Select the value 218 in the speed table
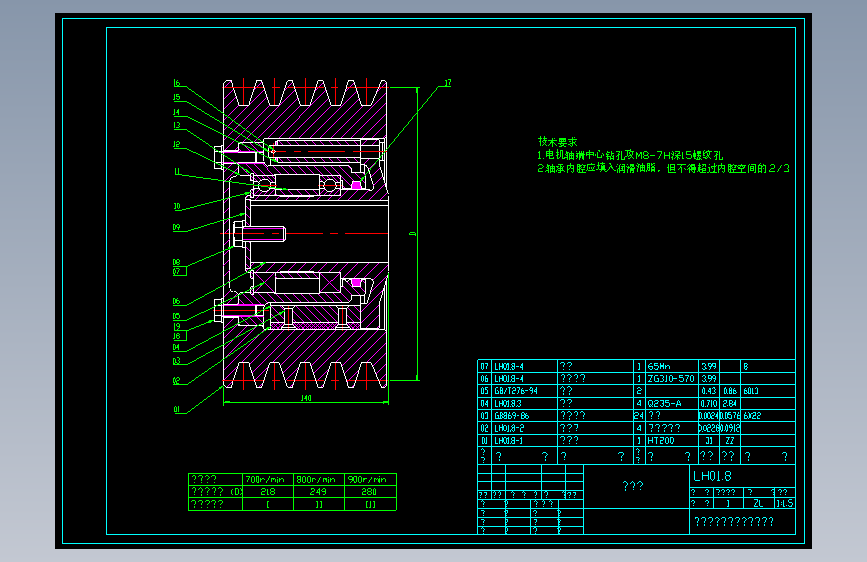Viewport: 867px width, 562px height. (268, 492)
